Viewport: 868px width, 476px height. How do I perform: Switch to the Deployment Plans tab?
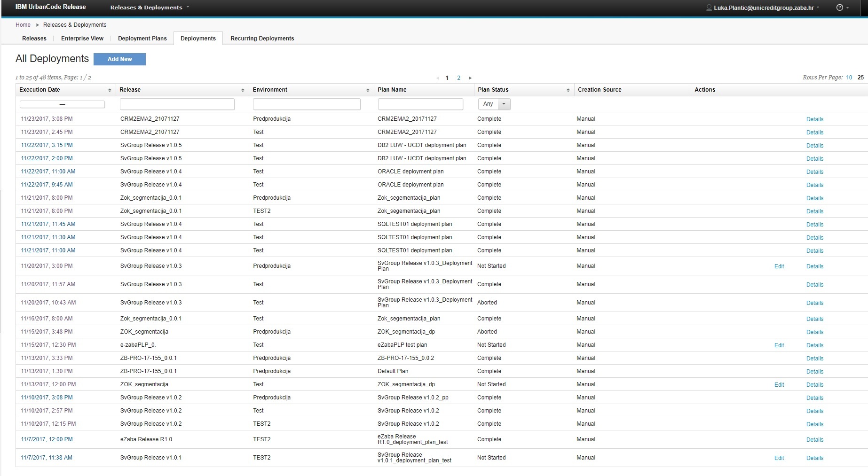click(x=142, y=39)
